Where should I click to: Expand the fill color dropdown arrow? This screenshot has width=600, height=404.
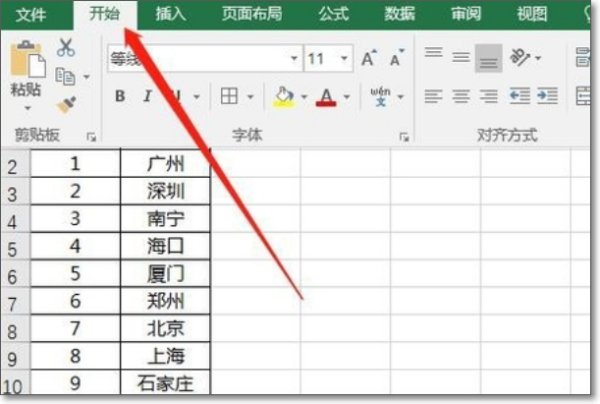[x=304, y=97]
